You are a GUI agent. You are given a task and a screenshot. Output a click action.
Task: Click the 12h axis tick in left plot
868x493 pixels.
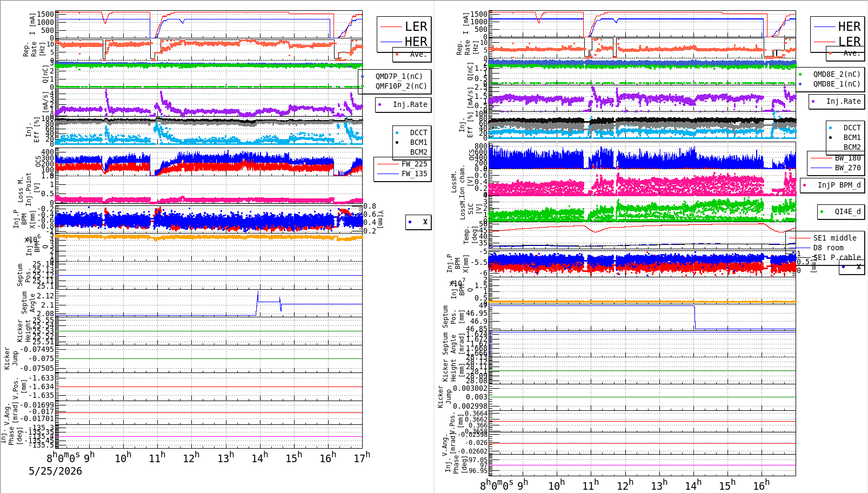coord(191,457)
